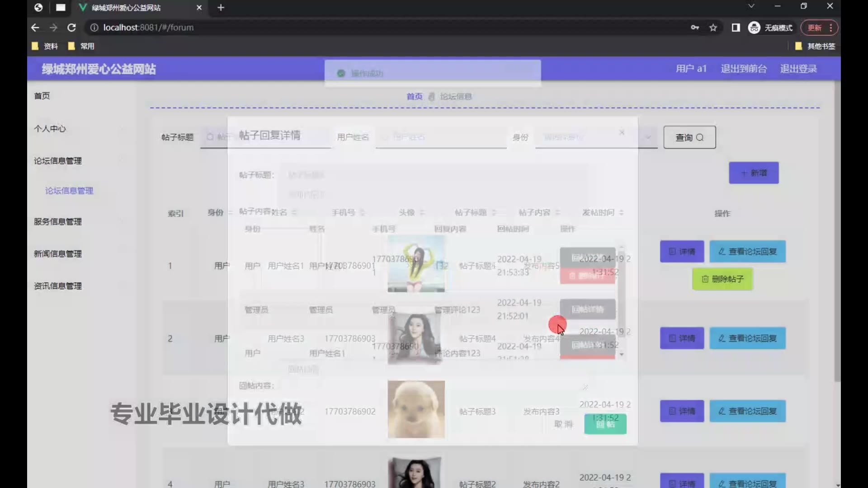Open the browser side panel icon

[x=736, y=28]
